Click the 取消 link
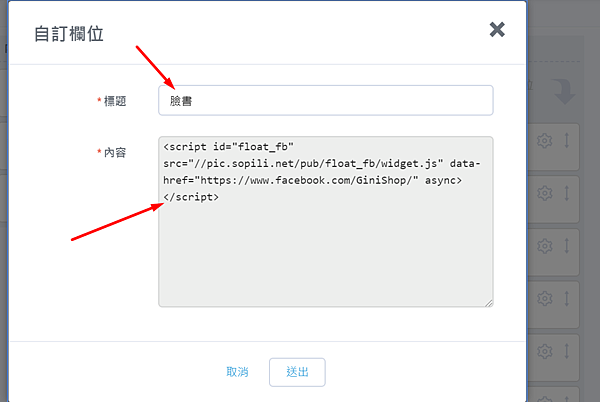The width and height of the screenshot is (600, 402). point(237,372)
